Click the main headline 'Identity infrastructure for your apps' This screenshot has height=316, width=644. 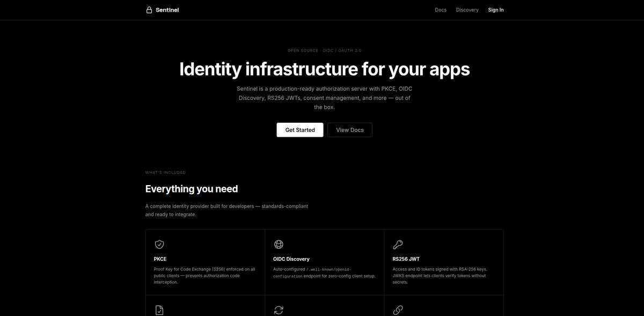point(324,69)
